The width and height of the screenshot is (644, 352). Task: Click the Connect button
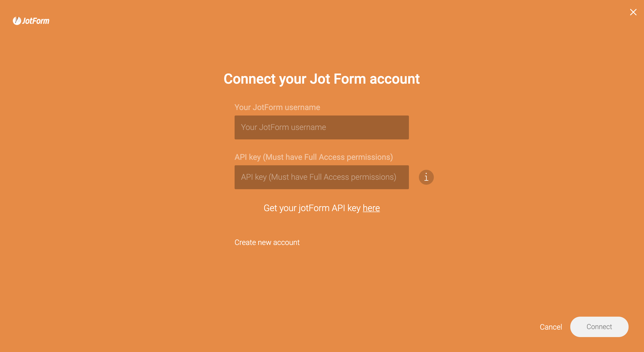tap(599, 327)
